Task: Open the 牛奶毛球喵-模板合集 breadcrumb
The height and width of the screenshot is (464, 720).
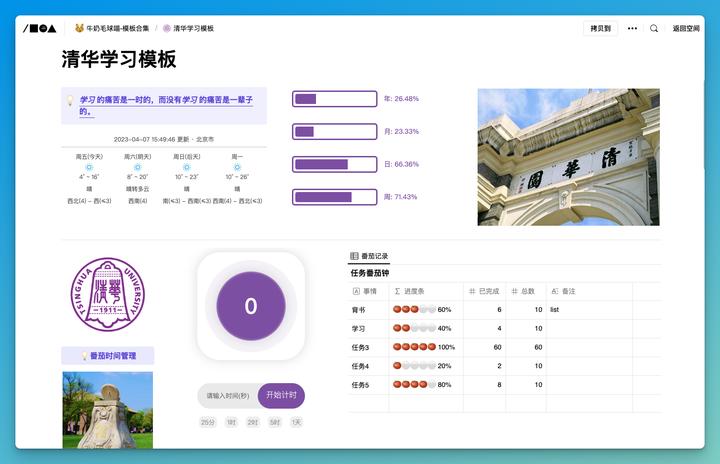Action: pyautogui.click(x=112, y=28)
